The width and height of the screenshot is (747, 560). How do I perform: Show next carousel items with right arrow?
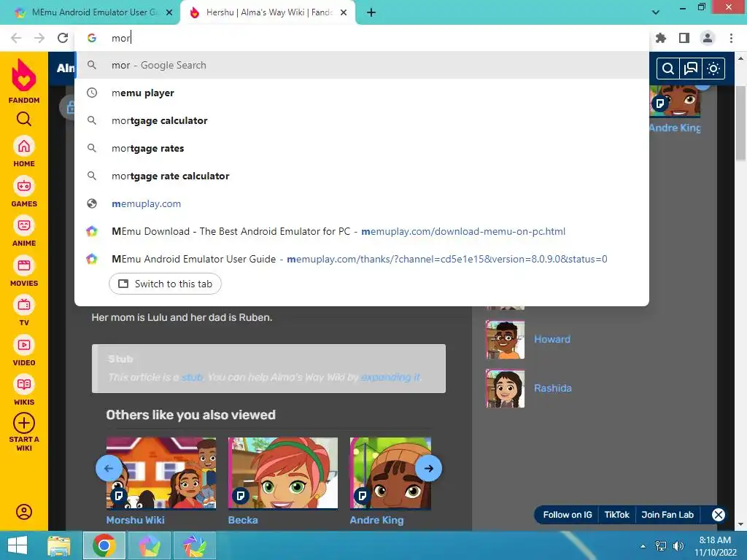(428, 468)
